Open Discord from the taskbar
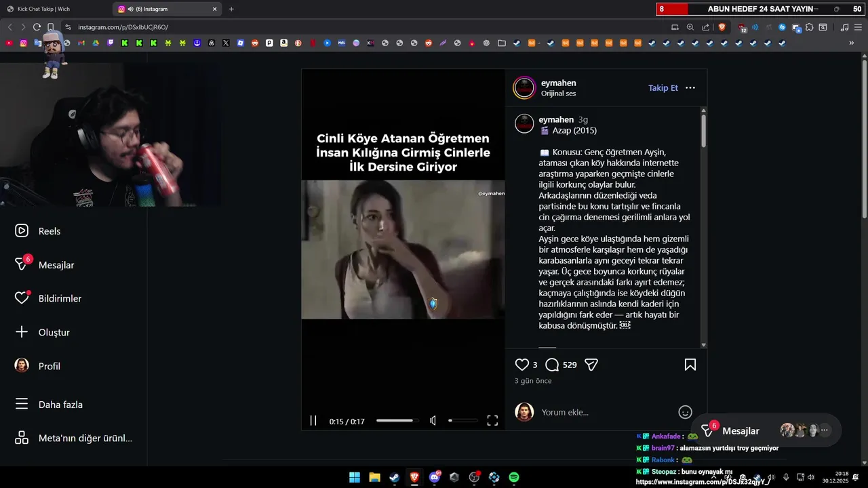This screenshot has width=868, height=488. coord(435,477)
